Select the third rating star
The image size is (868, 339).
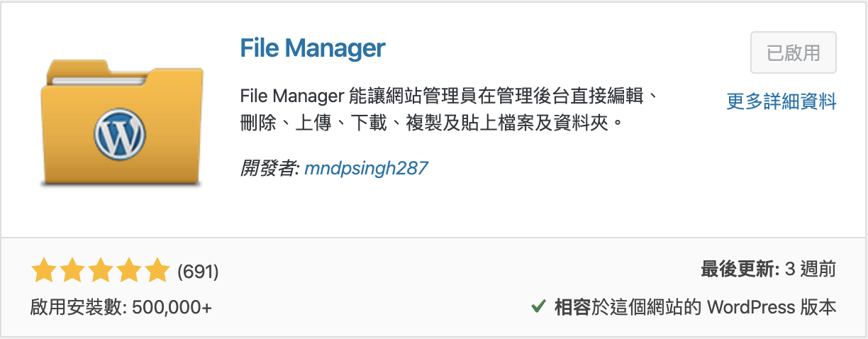[x=101, y=271]
